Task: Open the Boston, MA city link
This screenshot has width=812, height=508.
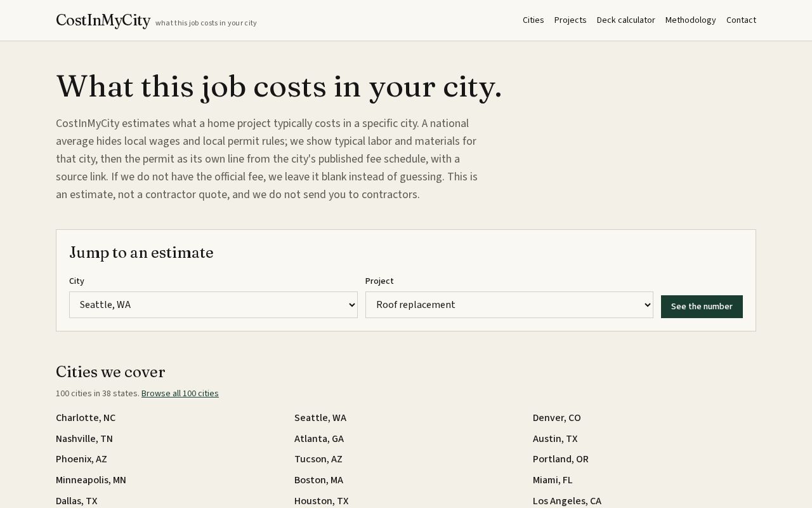Action: tap(318, 480)
